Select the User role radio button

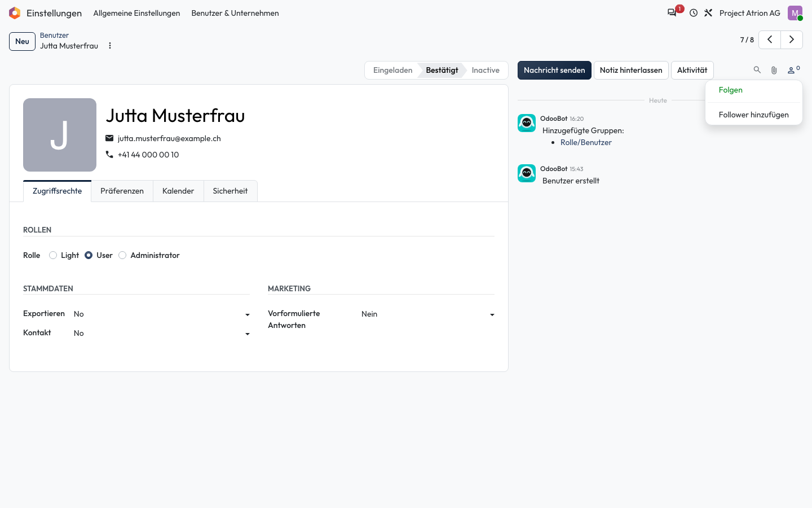[89, 255]
